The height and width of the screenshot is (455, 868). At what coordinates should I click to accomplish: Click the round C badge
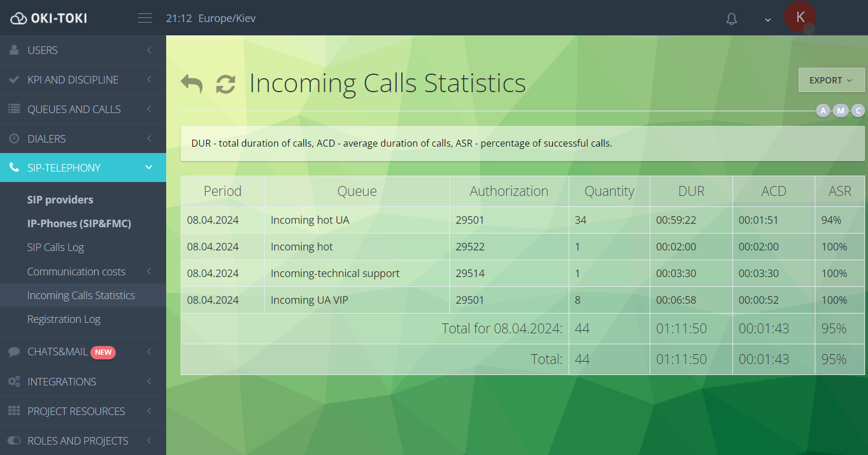858,111
